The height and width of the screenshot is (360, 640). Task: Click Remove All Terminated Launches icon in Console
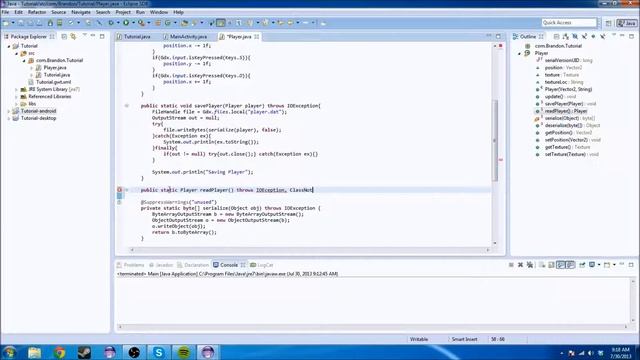coord(529,265)
